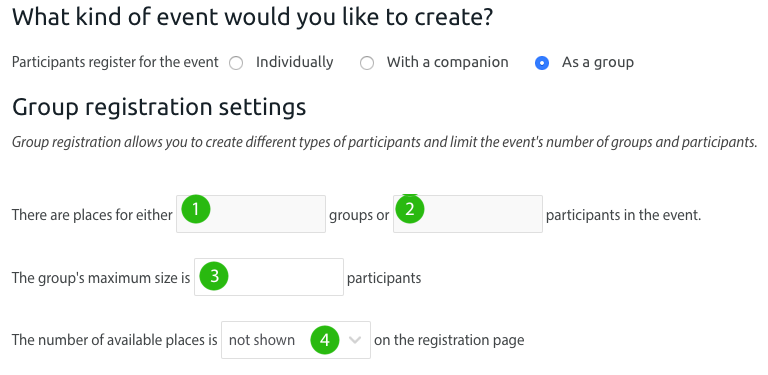
Task: Focus the group's maximum size input field
Action: [269, 277]
